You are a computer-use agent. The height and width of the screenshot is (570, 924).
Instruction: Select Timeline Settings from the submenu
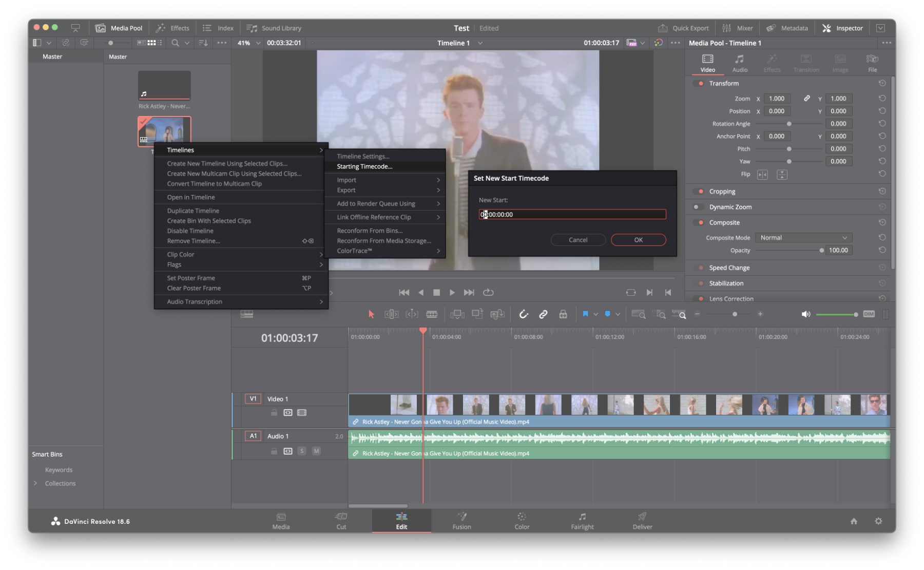point(363,156)
